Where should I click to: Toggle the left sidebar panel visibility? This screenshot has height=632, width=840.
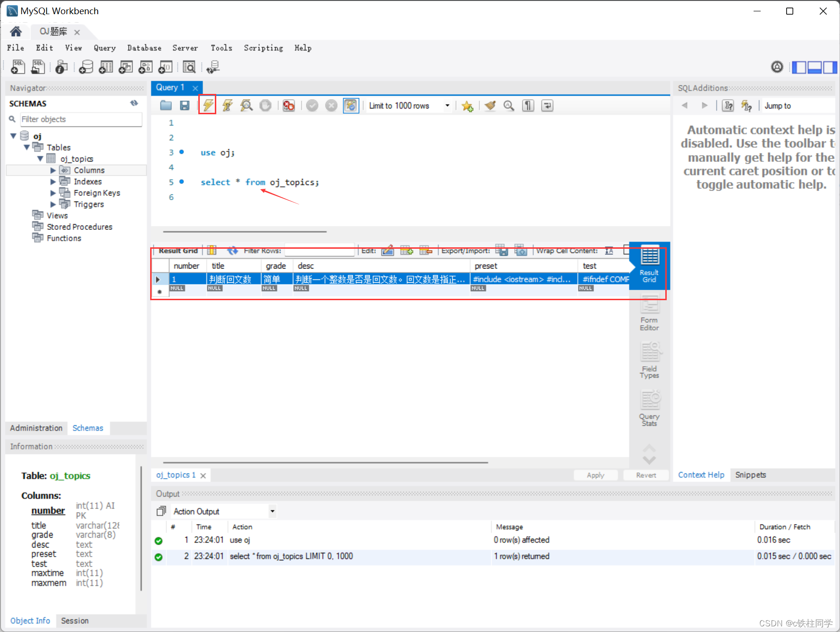coord(799,67)
